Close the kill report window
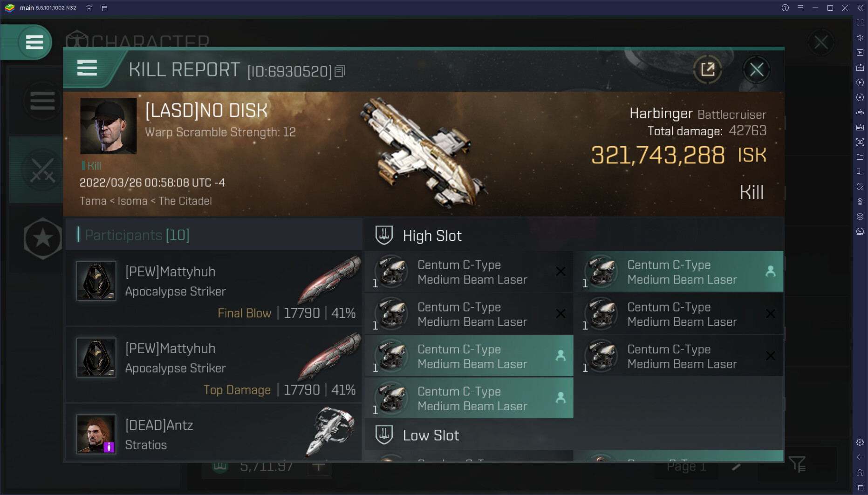 coord(757,70)
